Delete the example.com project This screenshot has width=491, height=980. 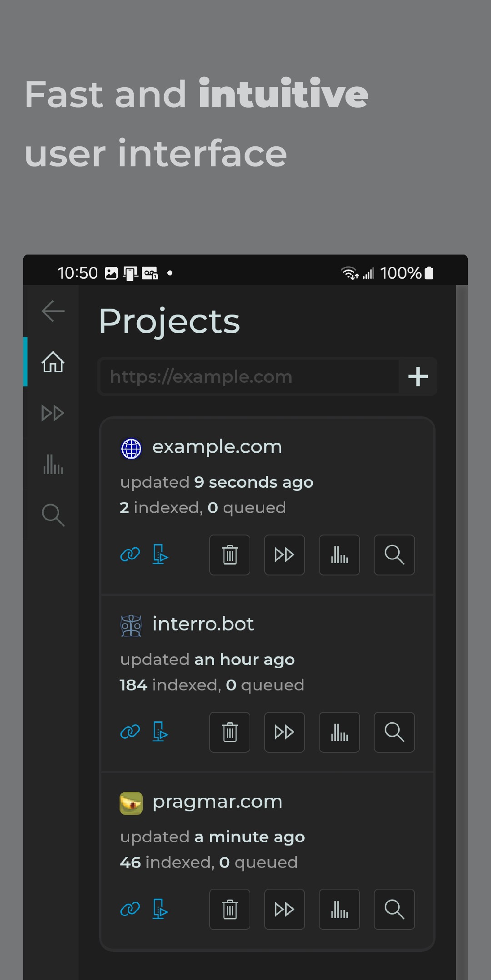(x=230, y=555)
